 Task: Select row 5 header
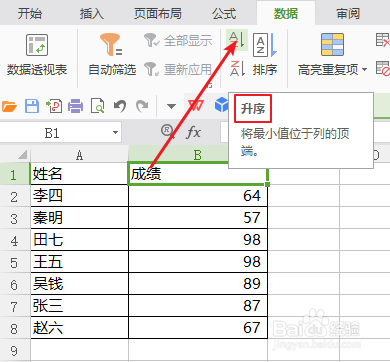[14, 262]
